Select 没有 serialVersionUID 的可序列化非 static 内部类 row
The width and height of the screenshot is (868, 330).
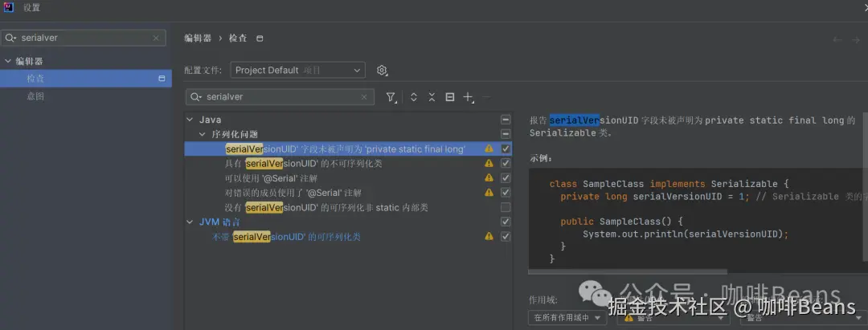pos(348,207)
